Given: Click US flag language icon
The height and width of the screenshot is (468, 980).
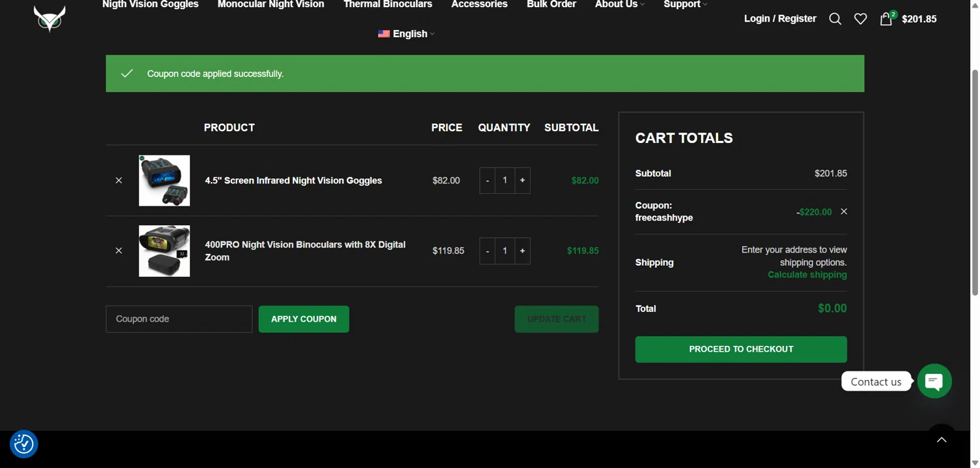Looking at the screenshot, I should (x=384, y=34).
